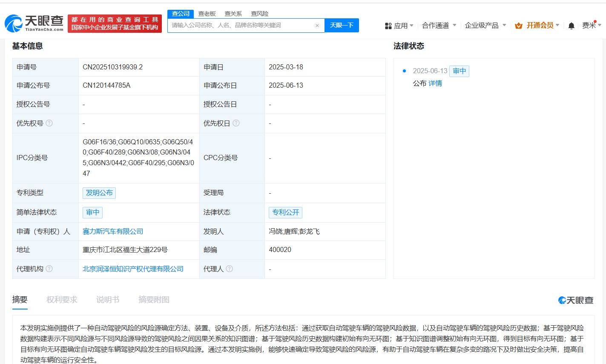The width and height of the screenshot is (606, 364).
Task: Click the help icon next to 优先权号
Action: point(50,123)
